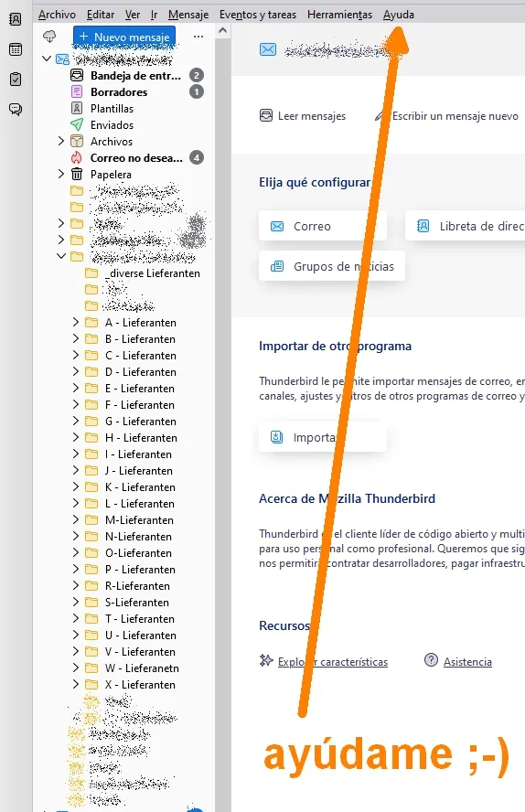Expand the M-Lieferanten folder
Screen dimensions: 525x812
76,519
